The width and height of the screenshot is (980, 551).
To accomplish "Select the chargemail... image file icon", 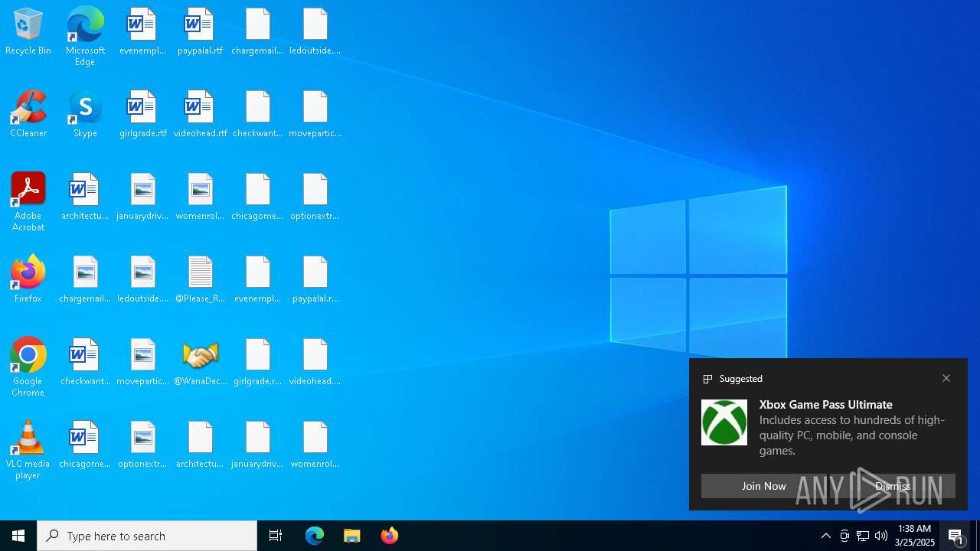I will click(x=85, y=280).
